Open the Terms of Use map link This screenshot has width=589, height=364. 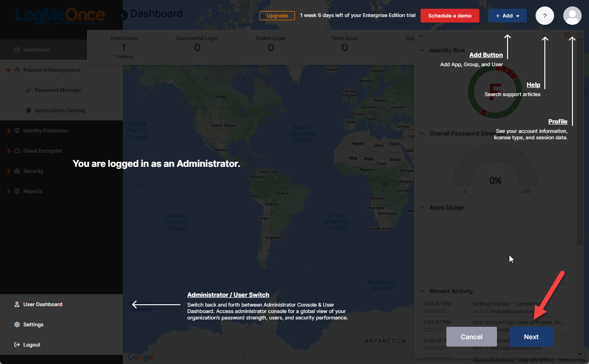572,360
